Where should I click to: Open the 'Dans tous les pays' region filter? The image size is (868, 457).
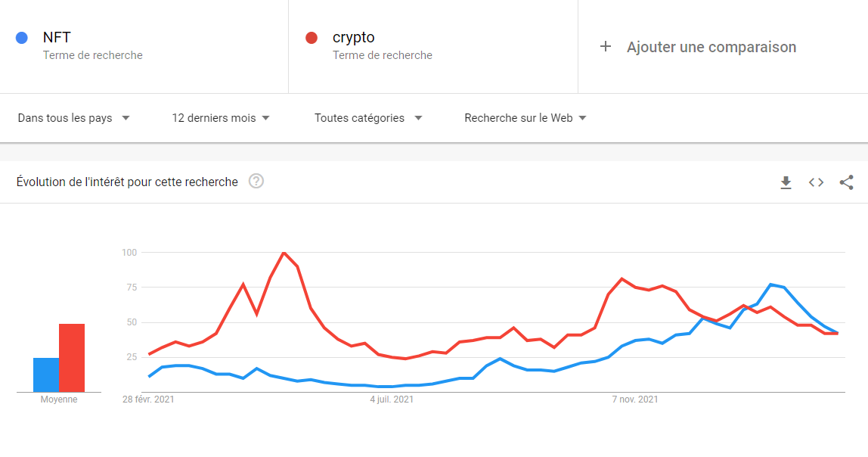click(72, 118)
